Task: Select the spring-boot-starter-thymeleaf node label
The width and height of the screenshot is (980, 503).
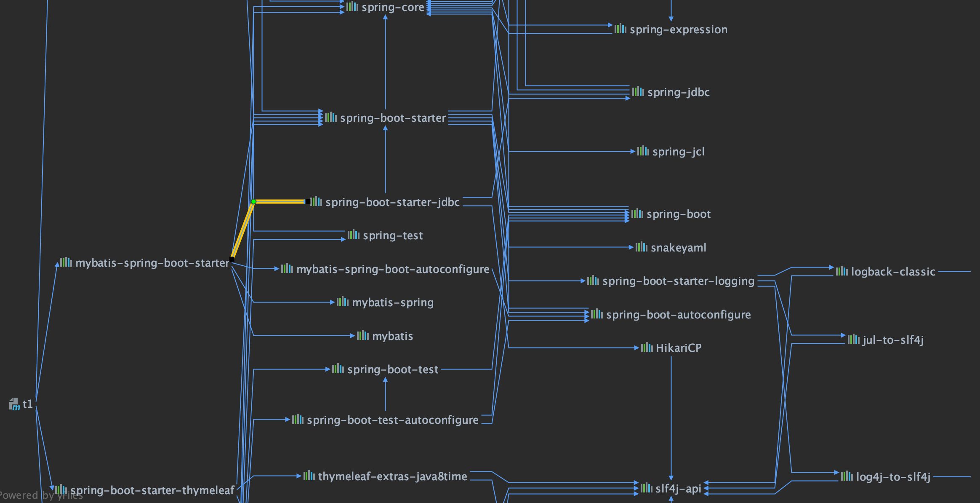Action: [152, 490]
